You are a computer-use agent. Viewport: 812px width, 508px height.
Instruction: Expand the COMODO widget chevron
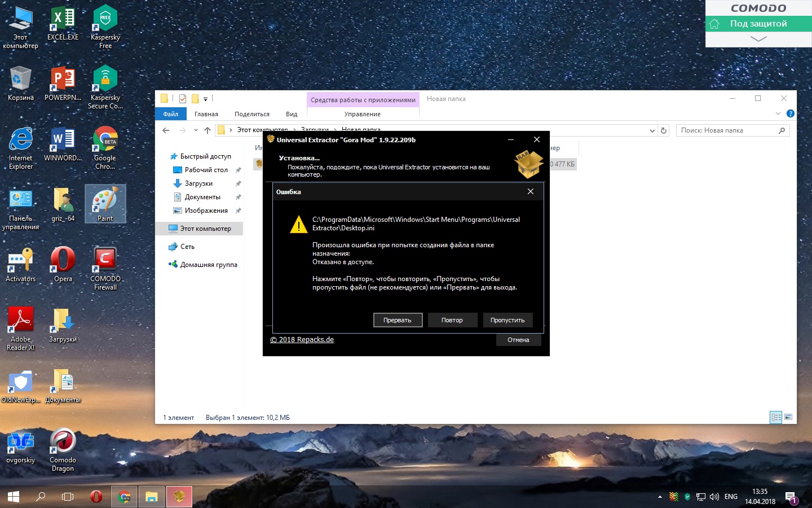pyautogui.click(x=758, y=39)
